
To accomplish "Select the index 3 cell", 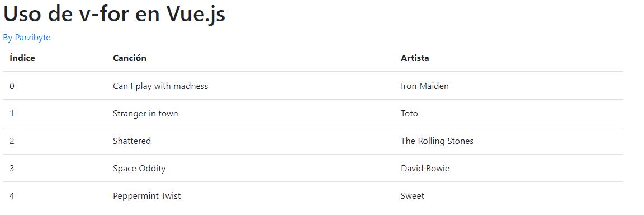I will point(12,169).
